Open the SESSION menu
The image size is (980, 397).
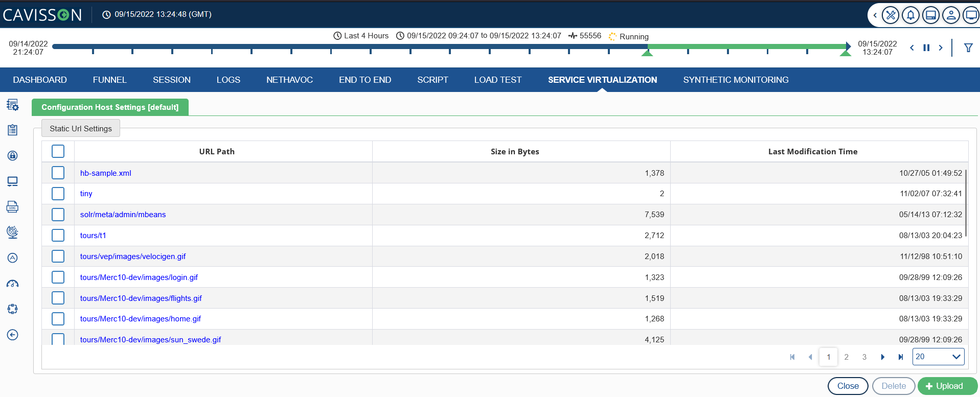pyautogui.click(x=172, y=80)
